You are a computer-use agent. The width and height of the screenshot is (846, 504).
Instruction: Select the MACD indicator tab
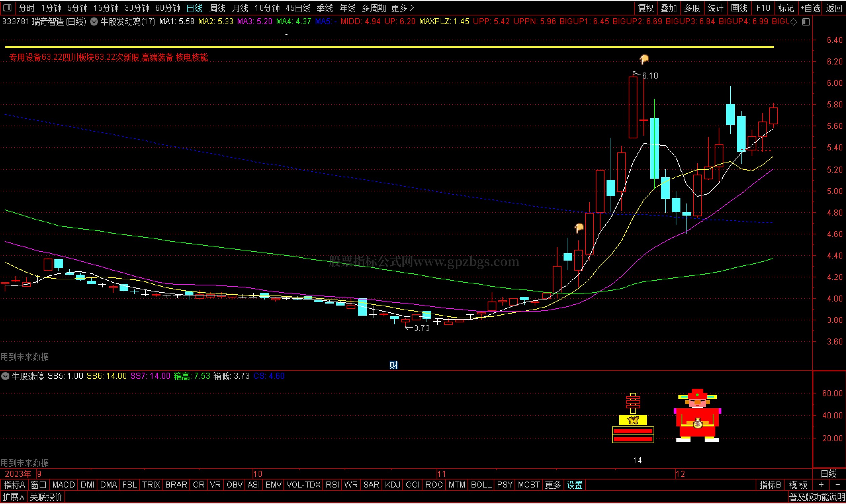point(63,485)
